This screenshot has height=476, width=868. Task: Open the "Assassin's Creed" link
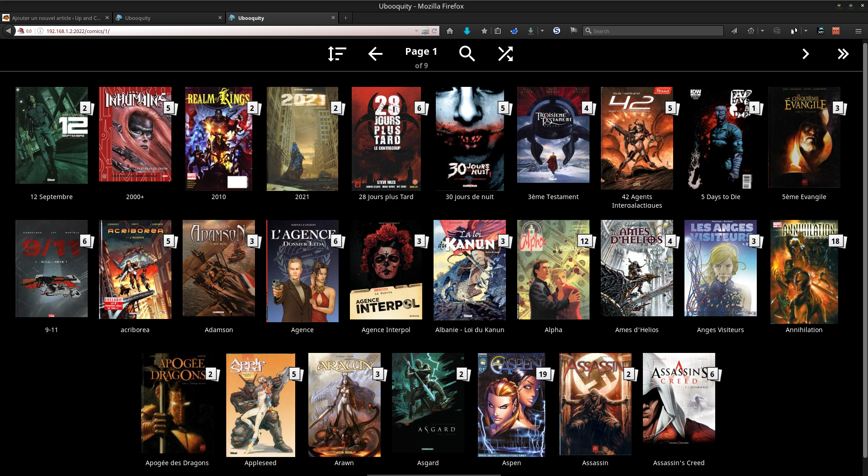pos(679,463)
